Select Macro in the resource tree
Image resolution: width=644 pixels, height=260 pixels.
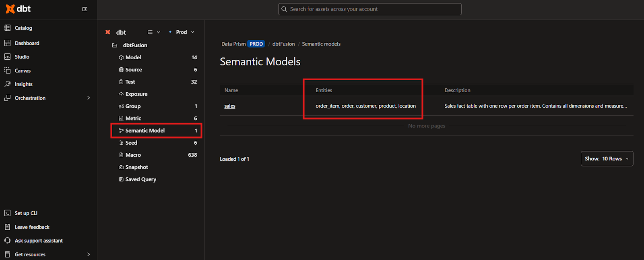coord(133,155)
